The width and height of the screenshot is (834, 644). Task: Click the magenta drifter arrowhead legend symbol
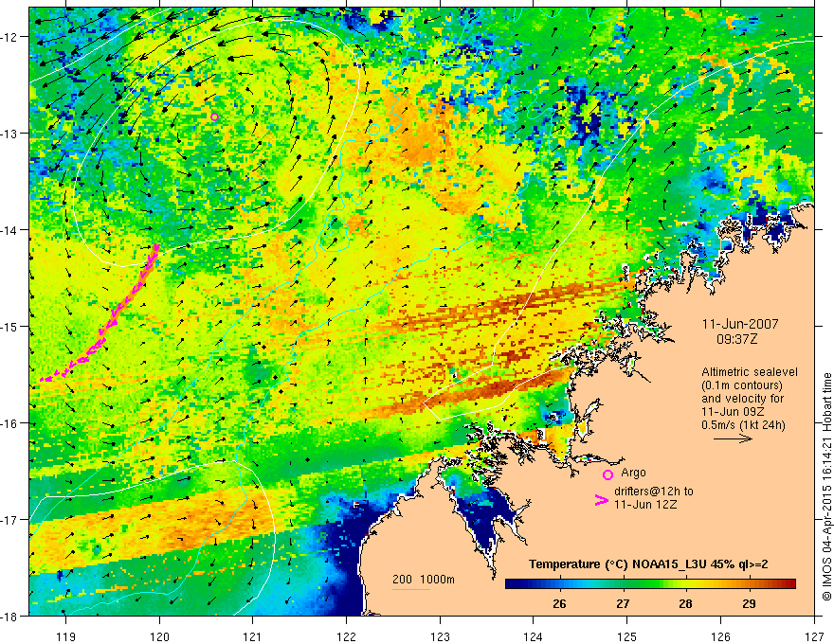(601, 500)
